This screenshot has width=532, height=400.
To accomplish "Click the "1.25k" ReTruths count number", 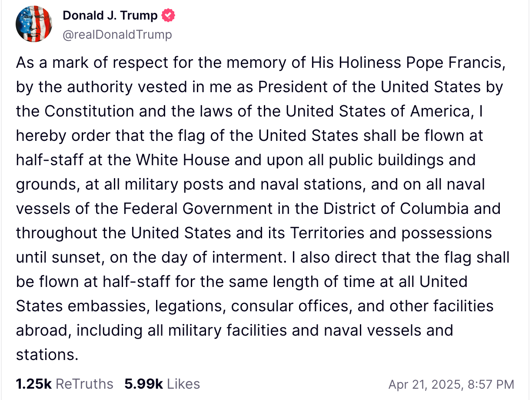I will (x=33, y=384).
